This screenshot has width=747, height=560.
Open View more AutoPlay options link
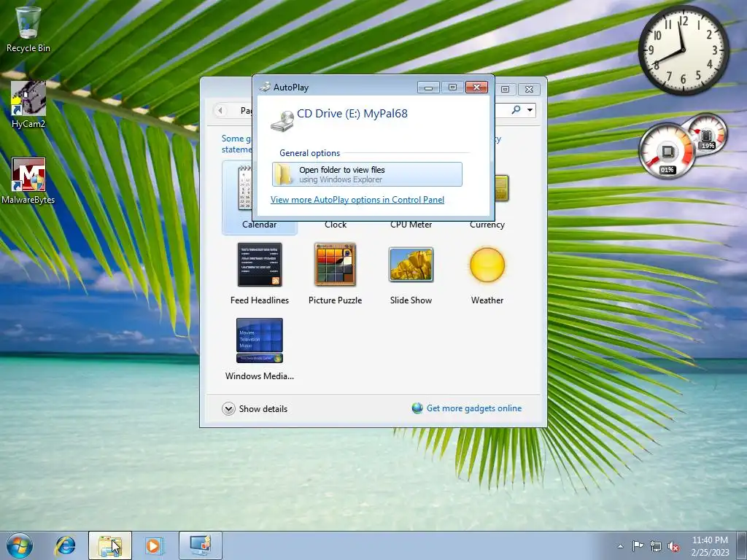[x=357, y=200]
